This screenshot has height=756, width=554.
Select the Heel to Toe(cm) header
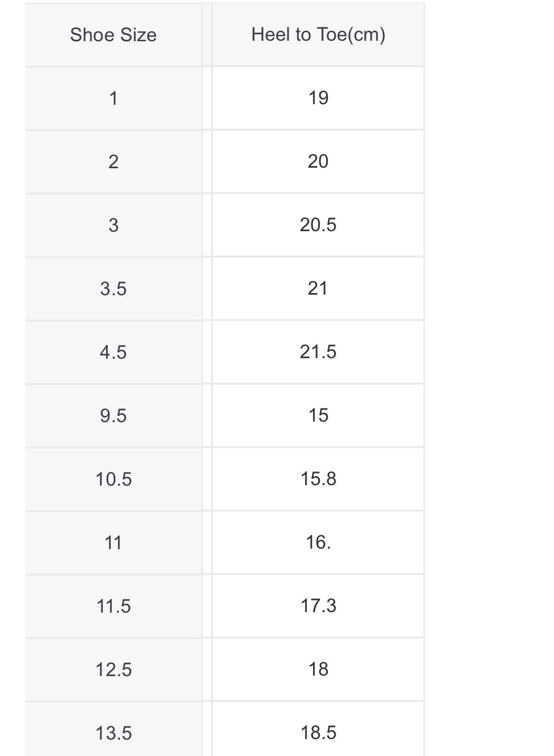coord(318,35)
